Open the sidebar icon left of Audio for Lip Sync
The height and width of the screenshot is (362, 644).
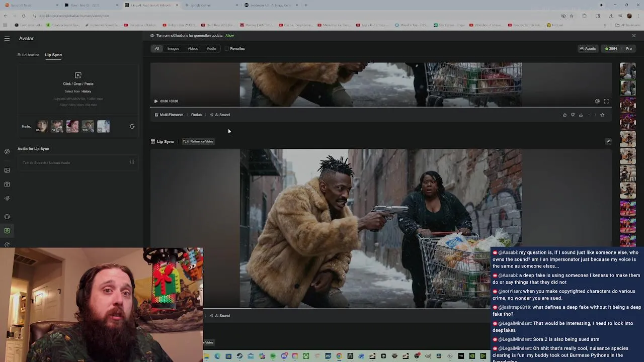tap(7, 151)
